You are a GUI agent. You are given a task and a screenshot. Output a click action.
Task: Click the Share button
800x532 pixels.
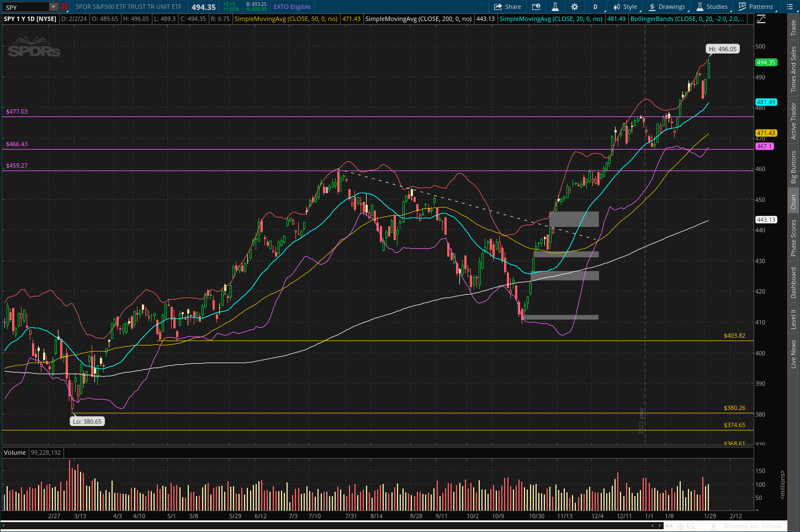507,7
